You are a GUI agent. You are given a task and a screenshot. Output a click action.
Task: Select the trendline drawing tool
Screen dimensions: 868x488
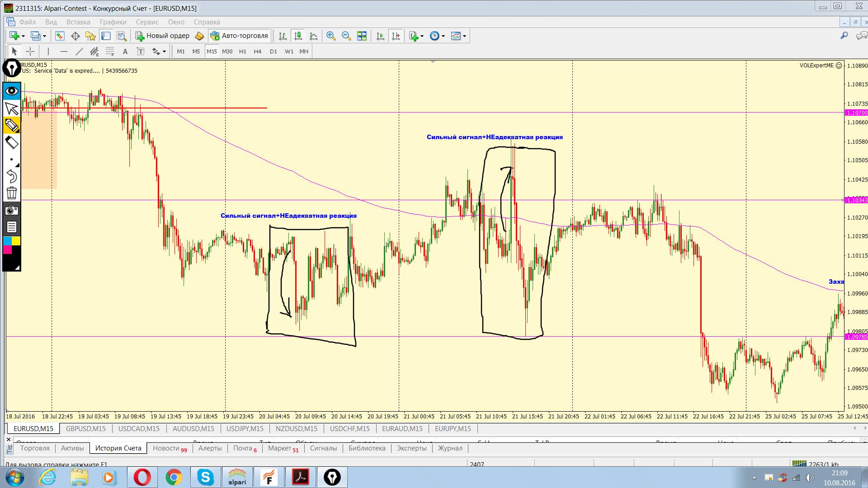pyautogui.click(x=79, y=52)
